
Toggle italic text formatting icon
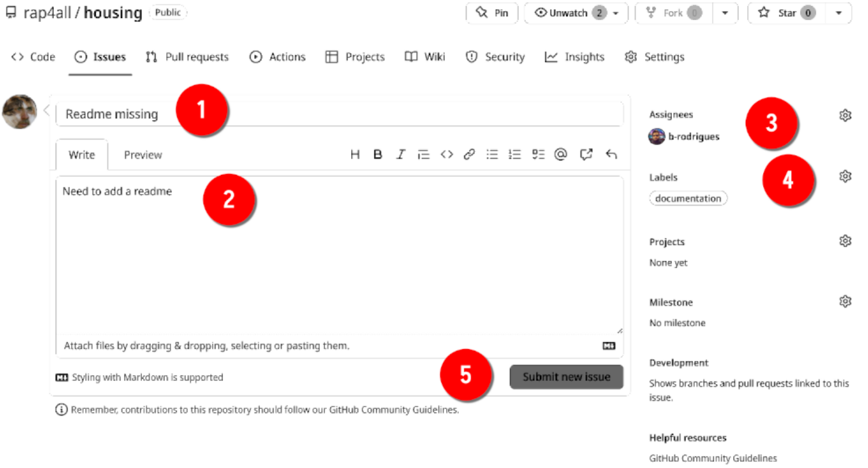pyautogui.click(x=400, y=155)
